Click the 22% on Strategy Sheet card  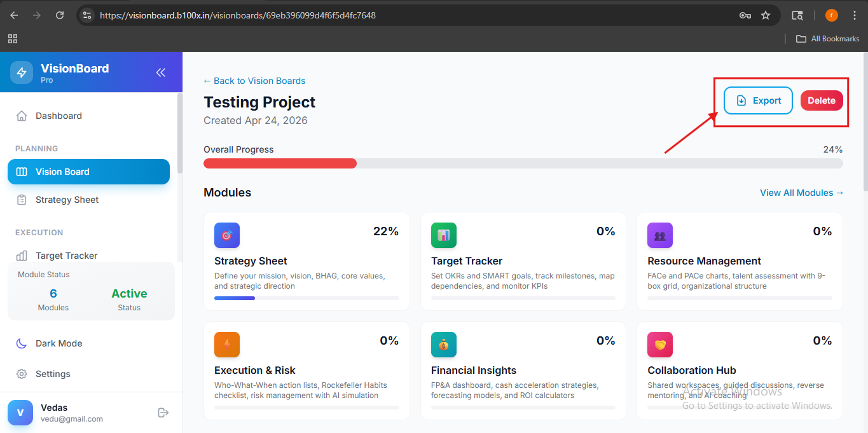click(x=386, y=231)
